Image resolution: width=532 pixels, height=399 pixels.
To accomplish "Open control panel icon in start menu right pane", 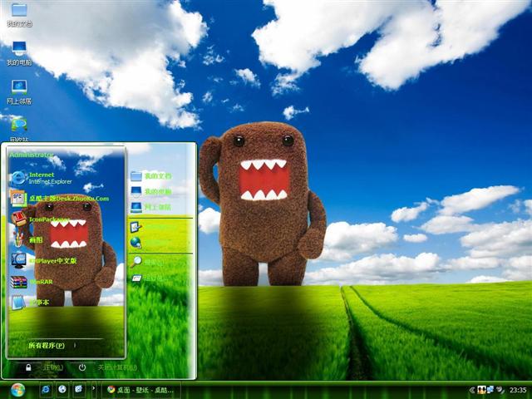I will coord(136,226).
